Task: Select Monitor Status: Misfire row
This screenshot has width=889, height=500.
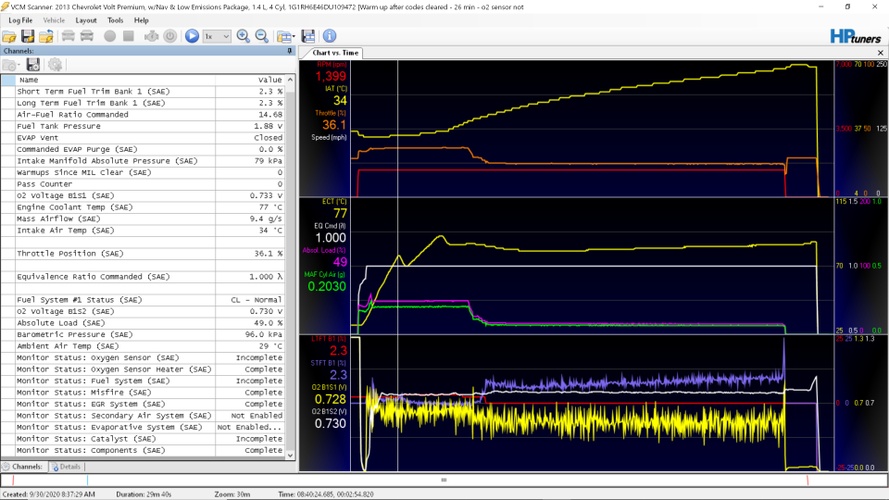Action: [143, 392]
